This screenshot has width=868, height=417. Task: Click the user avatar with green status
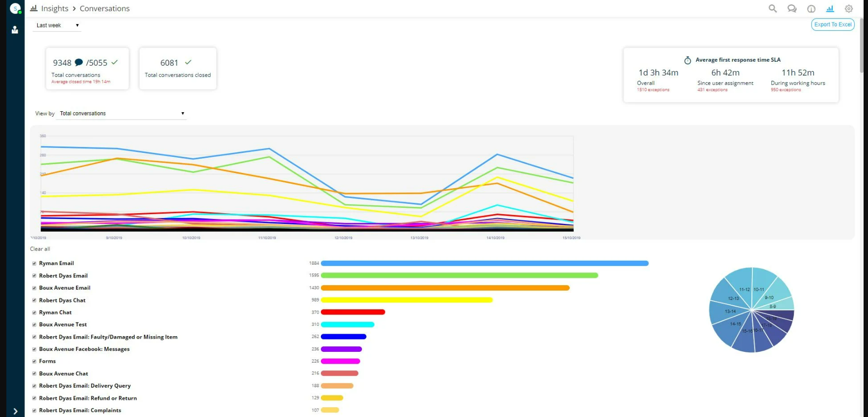(15, 8)
